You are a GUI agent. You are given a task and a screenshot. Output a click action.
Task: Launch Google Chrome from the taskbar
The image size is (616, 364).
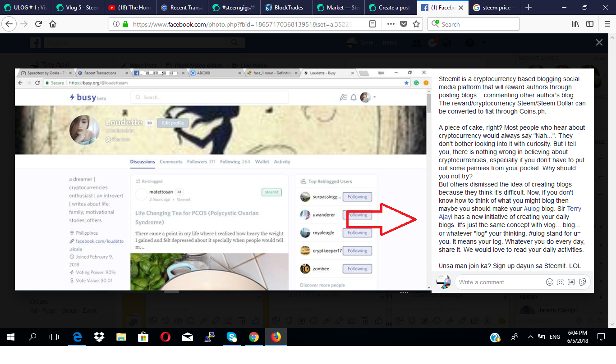pyautogui.click(x=254, y=337)
